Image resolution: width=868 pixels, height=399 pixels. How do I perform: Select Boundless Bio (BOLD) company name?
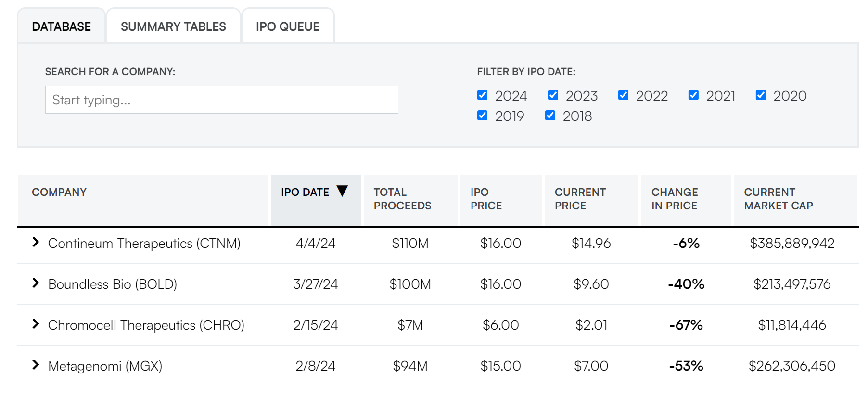113,284
